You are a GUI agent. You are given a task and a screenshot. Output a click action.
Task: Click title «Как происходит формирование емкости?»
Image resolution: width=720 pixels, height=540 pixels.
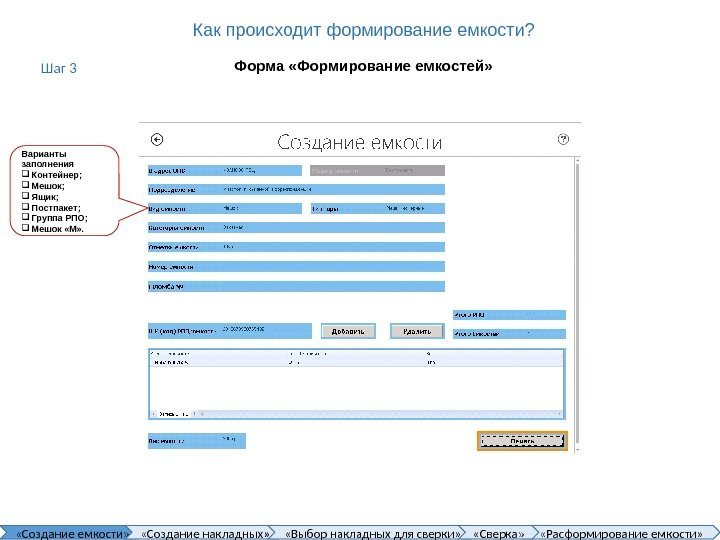pyautogui.click(x=363, y=30)
